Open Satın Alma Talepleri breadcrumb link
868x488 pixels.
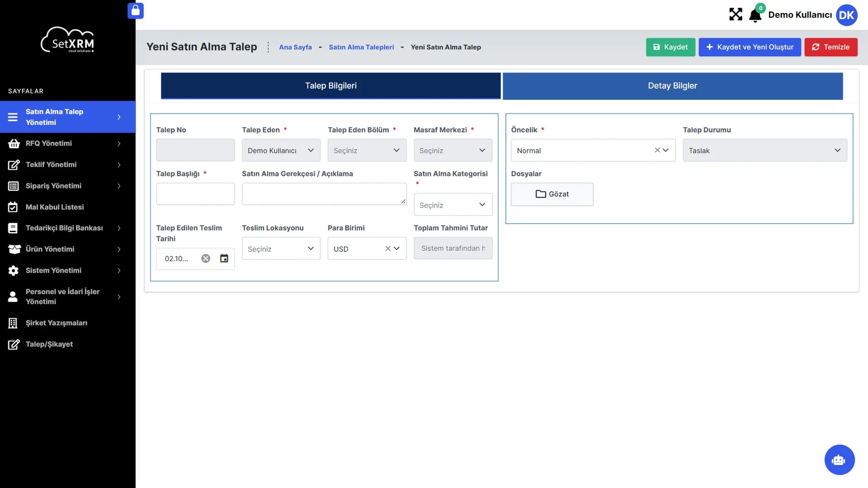click(361, 47)
